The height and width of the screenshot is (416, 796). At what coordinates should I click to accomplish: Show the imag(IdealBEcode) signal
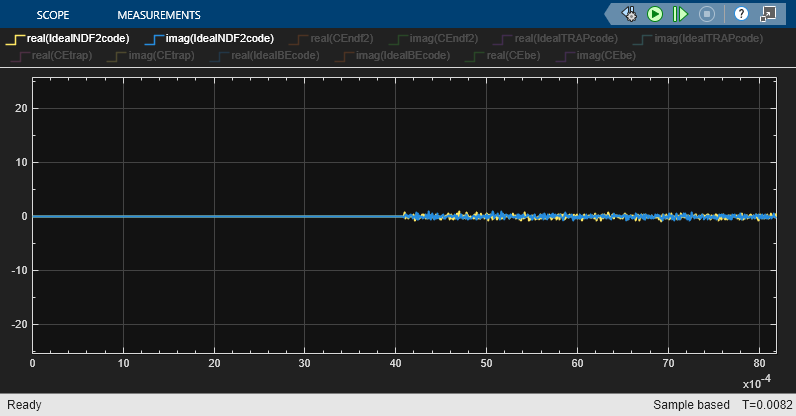(x=392, y=55)
